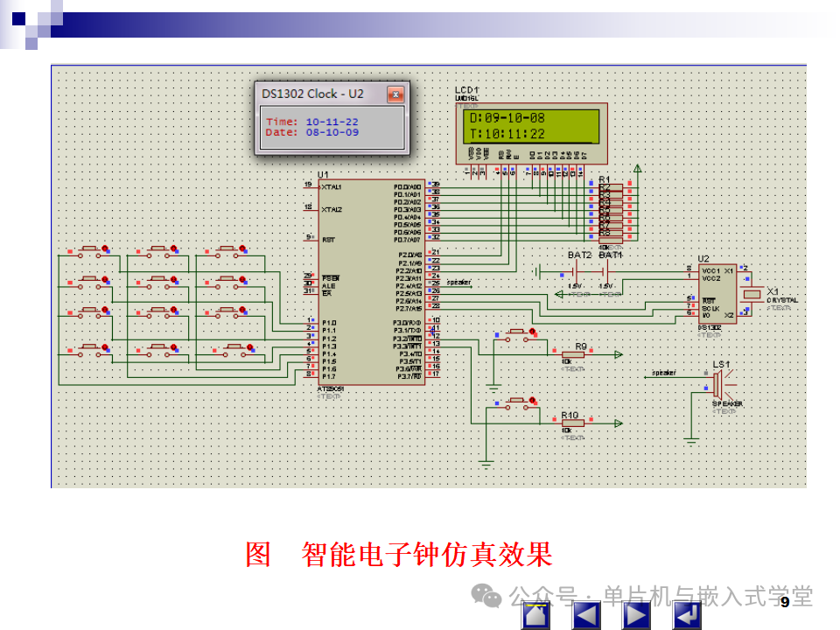This screenshot has height=630, width=840.
Task: Click the P1.7 pin label on U1
Action: [329, 376]
